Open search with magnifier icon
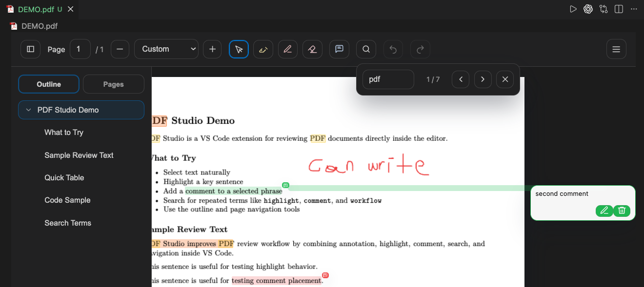This screenshot has width=644, height=287. point(366,49)
